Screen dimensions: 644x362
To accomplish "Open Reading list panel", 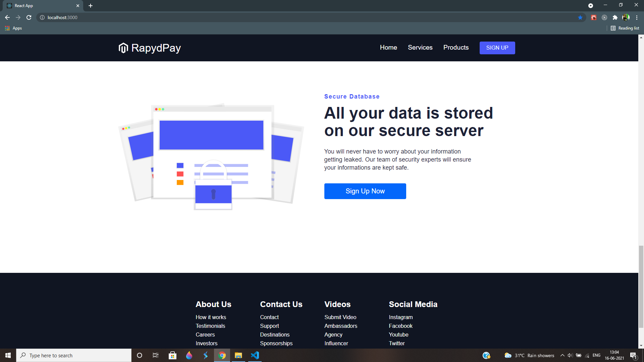I will (x=625, y=28).
